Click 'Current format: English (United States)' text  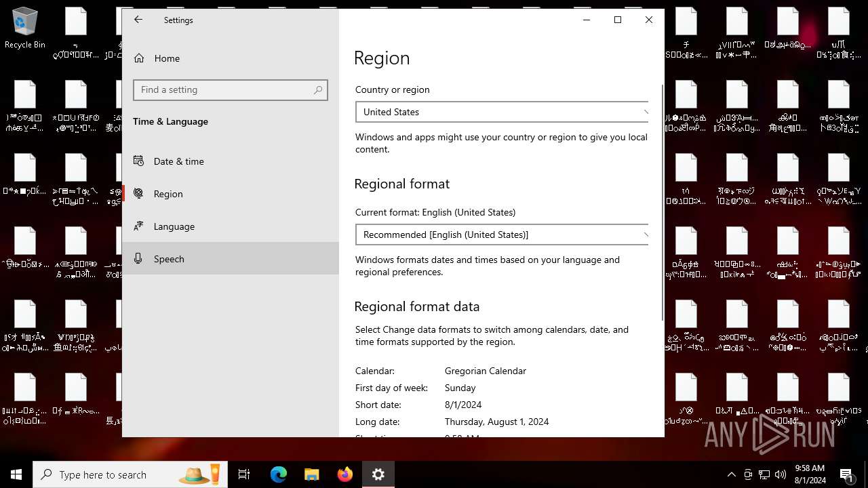[435, 212]
